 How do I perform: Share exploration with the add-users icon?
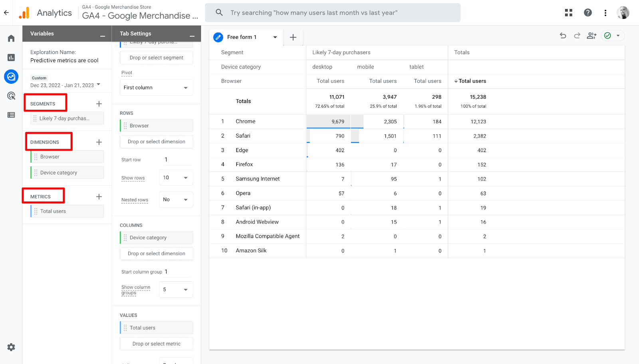pyautogui.click(x=591, y=36)
